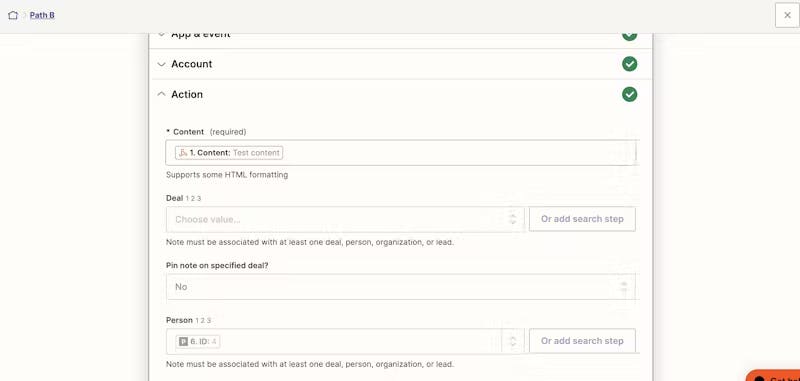
Task: Select the '6. ID: 4' pill in Person
Action: click(x=198, y=341)
